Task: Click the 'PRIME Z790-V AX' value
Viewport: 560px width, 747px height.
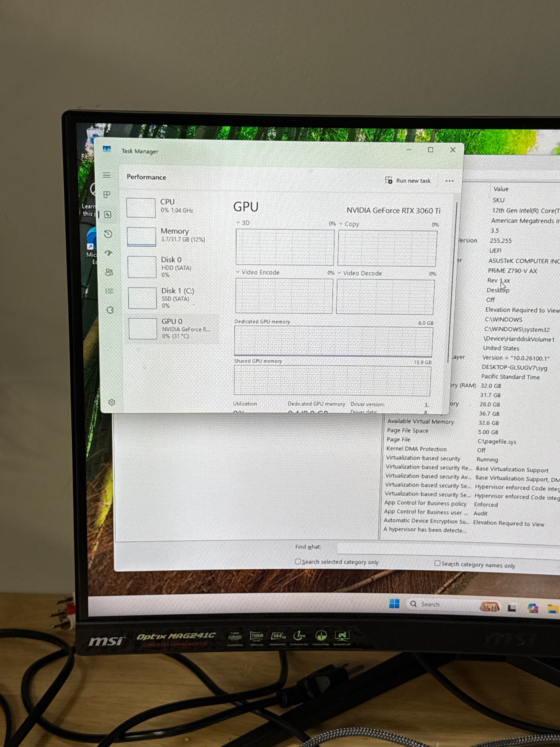Action: click(x=512, y=270)
